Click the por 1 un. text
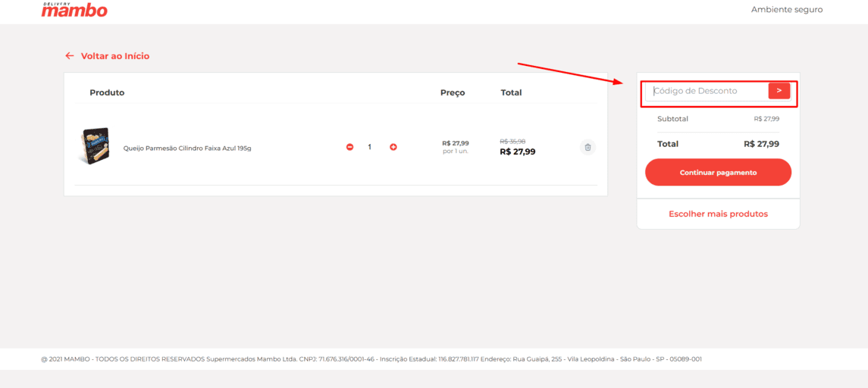 (x=455, y=151)
